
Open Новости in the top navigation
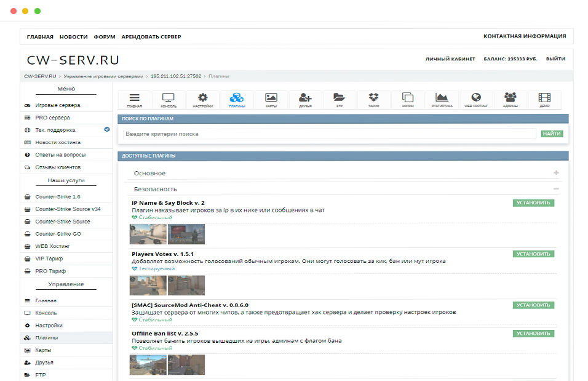pos(73,37)
